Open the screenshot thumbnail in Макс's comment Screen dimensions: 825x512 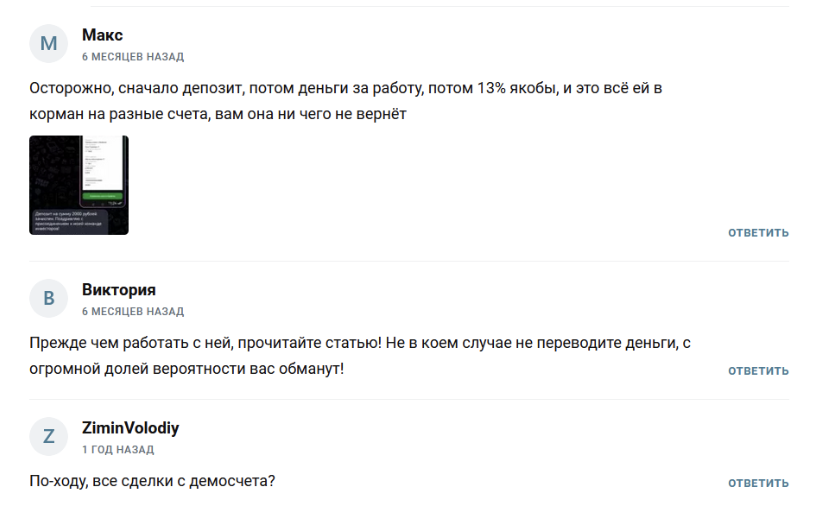[x=79, y=185]
